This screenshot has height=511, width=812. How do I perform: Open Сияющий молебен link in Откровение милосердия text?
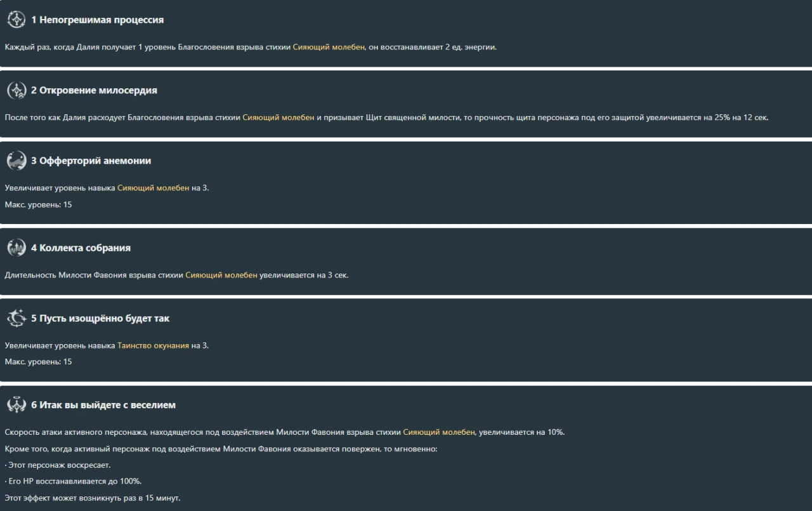click(x=278, y=117)
